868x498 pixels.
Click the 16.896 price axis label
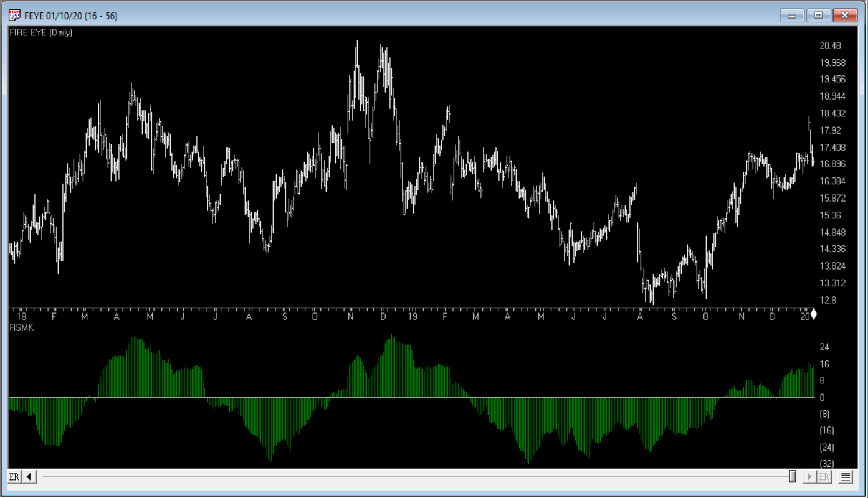coord(833,164)
